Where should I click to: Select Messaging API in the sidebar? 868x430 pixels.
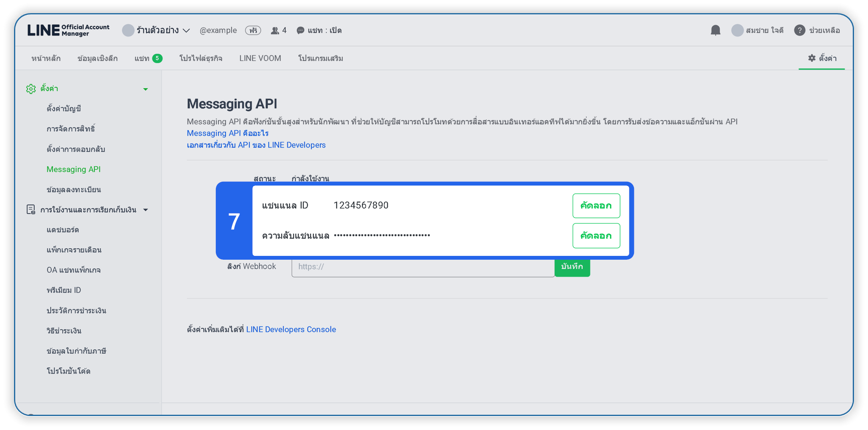click(74, 169)
